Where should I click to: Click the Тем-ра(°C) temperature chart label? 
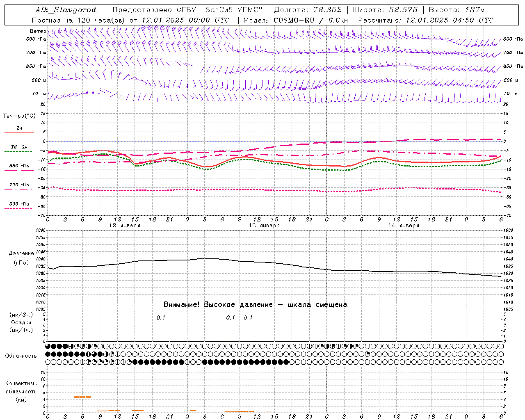click(19, 116)
